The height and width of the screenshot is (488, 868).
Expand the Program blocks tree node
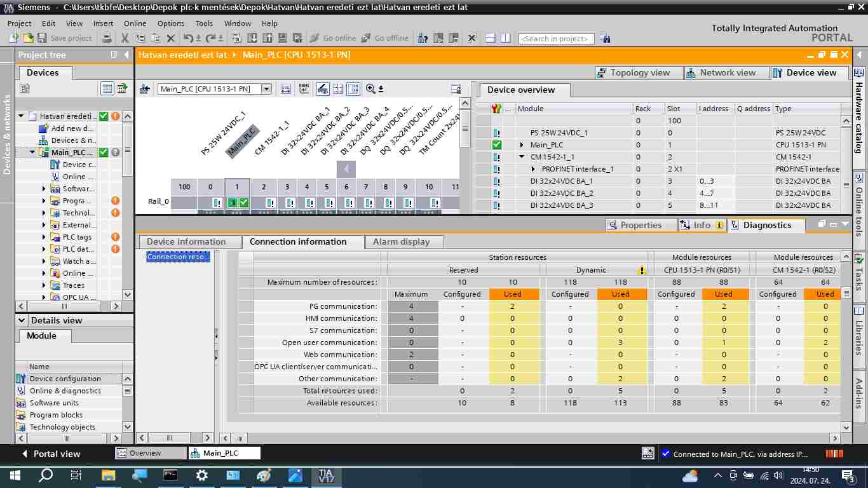44,201
